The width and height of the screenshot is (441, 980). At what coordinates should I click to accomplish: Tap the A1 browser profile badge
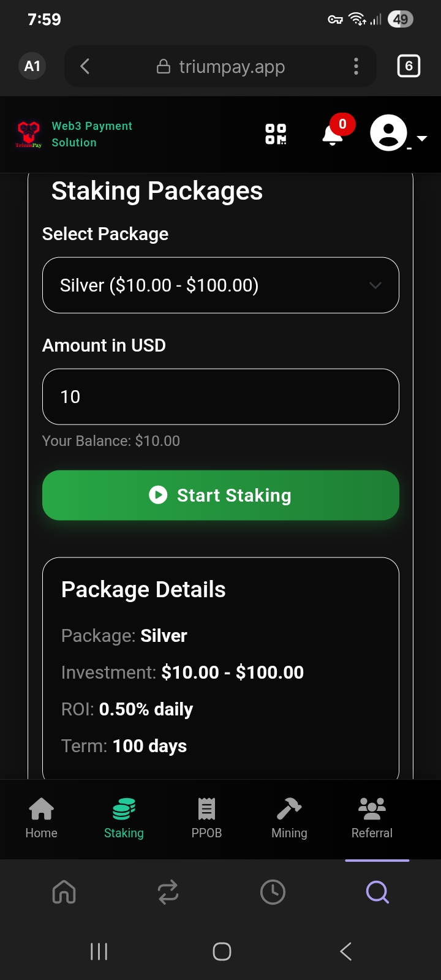(x=32, y=66)
